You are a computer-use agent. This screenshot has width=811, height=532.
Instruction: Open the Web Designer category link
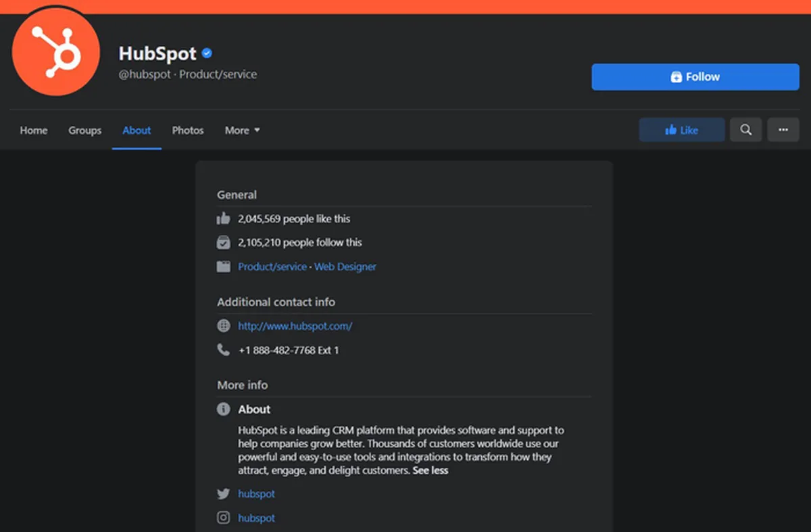click(x=345, y=267)
